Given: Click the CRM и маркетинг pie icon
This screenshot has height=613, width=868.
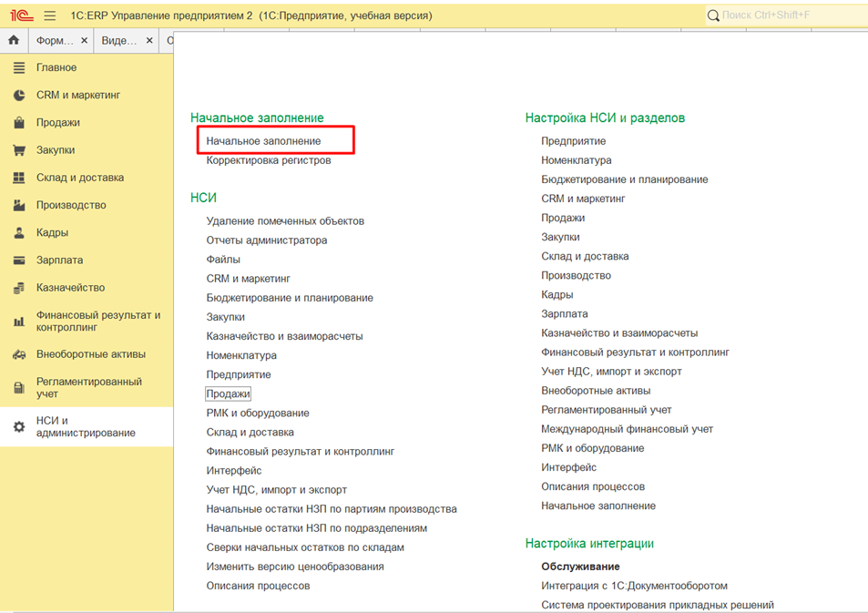Looking at the screenshot, I should pyautogui.click(x=19, y=96).
